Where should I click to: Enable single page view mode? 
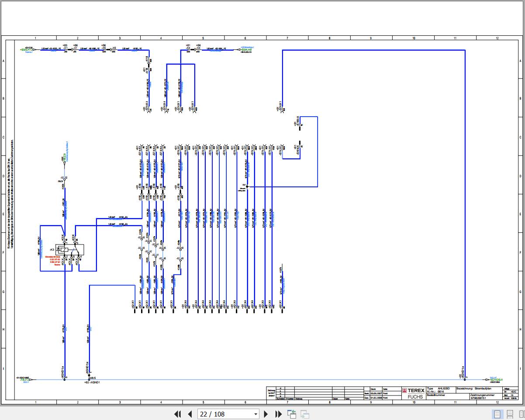point(497,414)
